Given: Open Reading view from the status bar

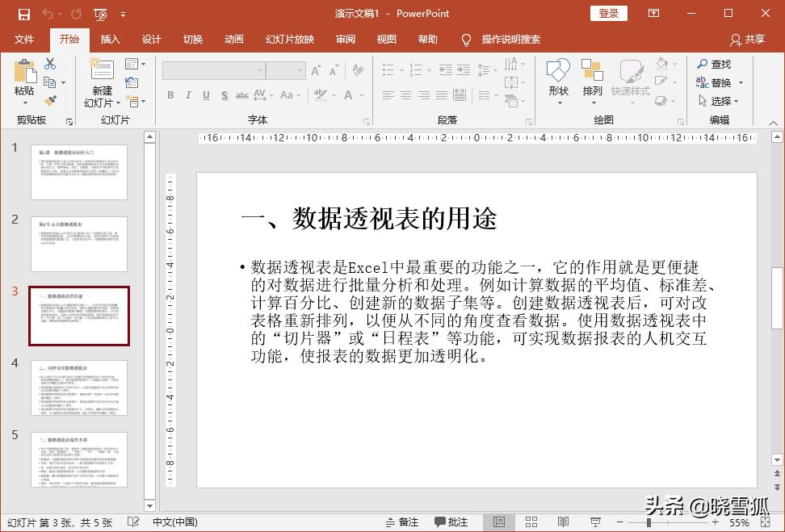Looking at the screenshot, I should point(564,522).
